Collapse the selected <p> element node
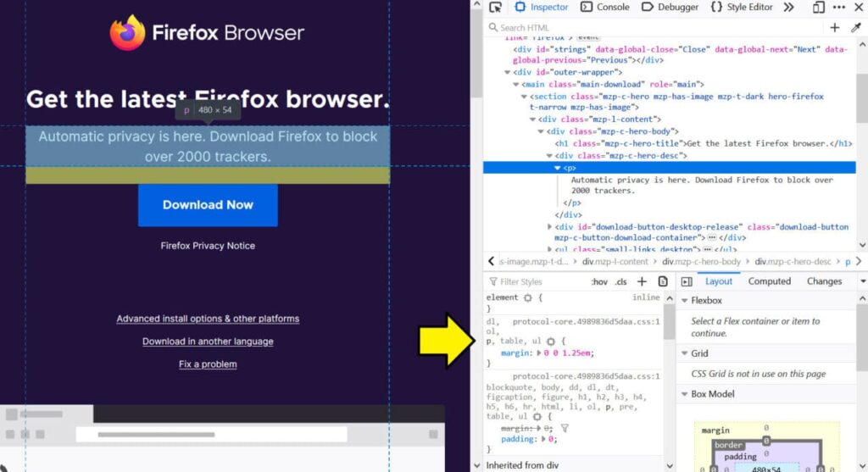868x472 pixels. coord(558,168)
